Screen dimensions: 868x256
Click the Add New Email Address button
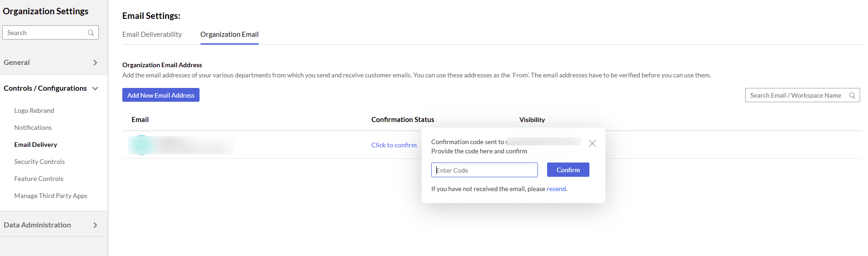[161, 95]
